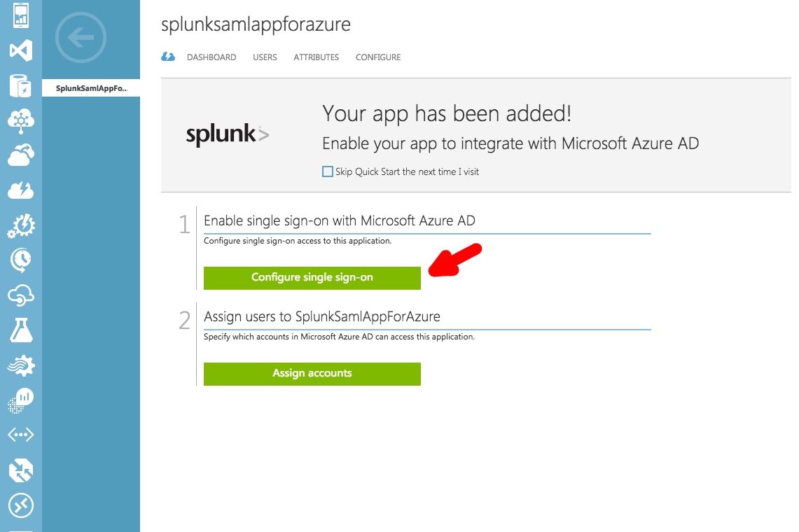Image resolution: width=799 pixels, height=532 pixels.
Task: Open Traffic Manager crossing-arrows icon
Action: pyautogui.click(x=21, y=470)
